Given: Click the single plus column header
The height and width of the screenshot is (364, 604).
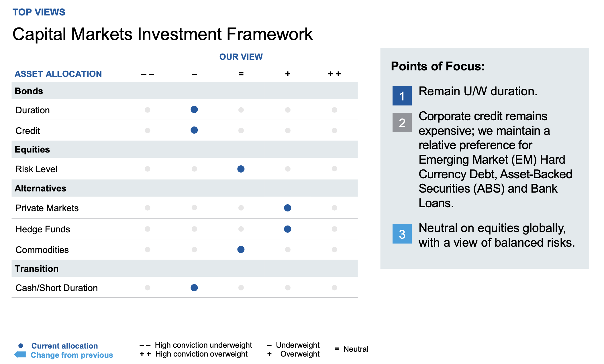Looking at the screenshot, I should click(x=288, y=74).
